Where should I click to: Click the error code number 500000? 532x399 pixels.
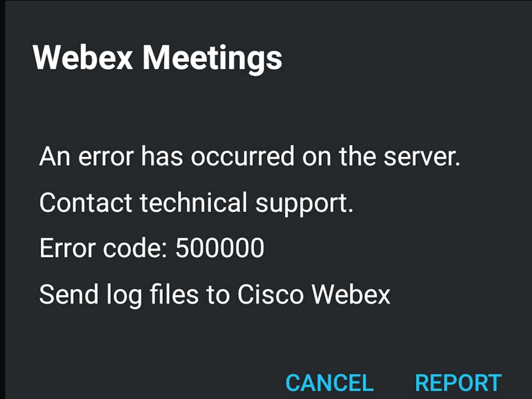tap(220, 248)
